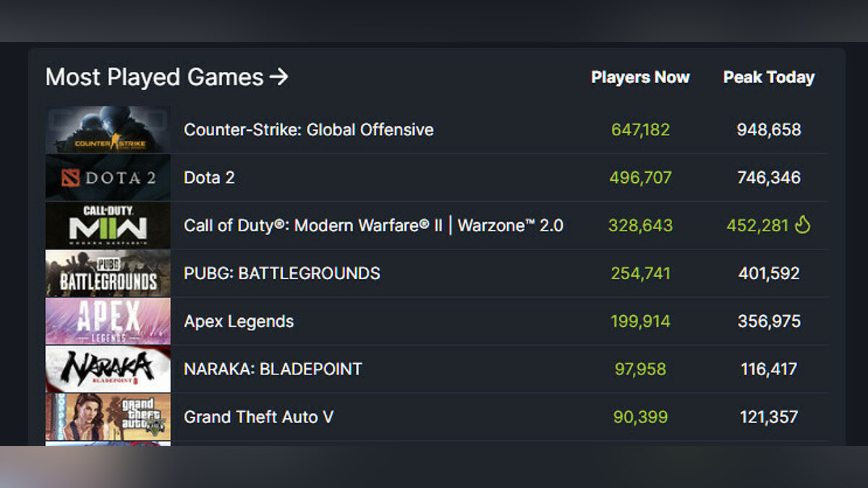This screenshot has height=488, width=868.
Task: Click the PUBG: BATTLEGROUNDS title text
Action: (282, 273)
